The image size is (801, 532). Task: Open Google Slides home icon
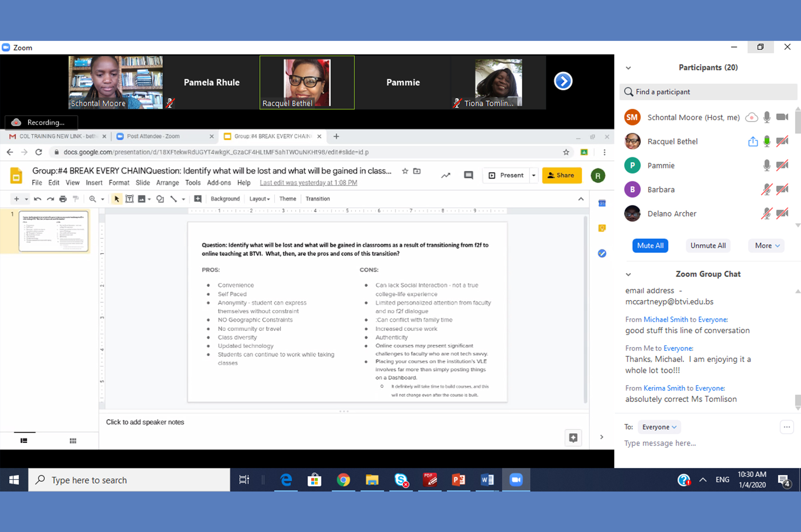tap(16, 176)
